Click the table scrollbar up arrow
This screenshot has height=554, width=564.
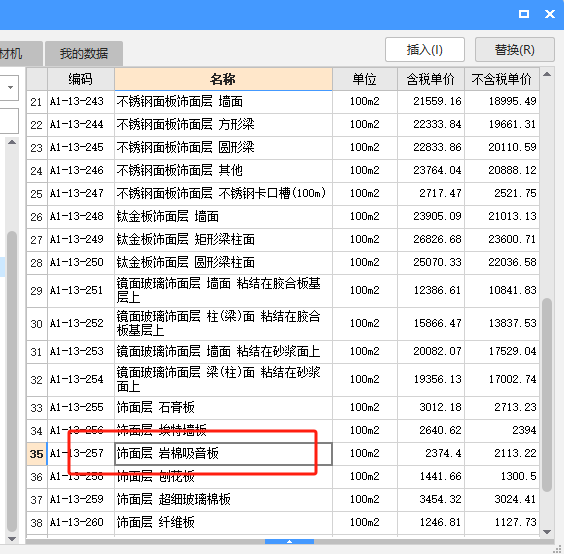pyautogui.click(x=547, y=74)
